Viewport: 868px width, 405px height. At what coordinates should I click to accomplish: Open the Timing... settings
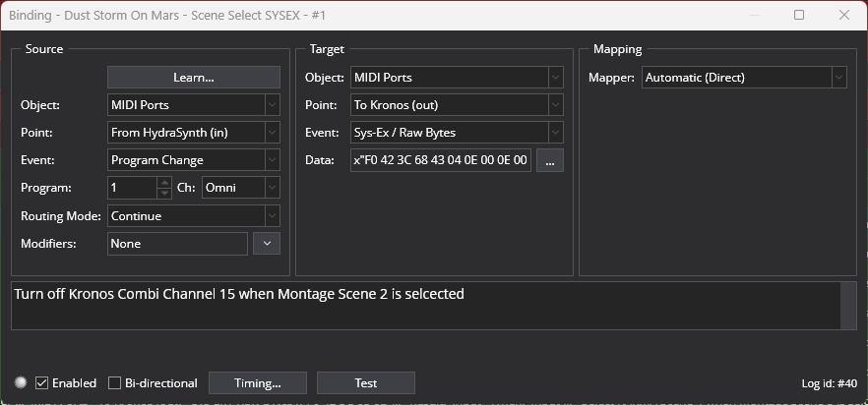[258, 382]
